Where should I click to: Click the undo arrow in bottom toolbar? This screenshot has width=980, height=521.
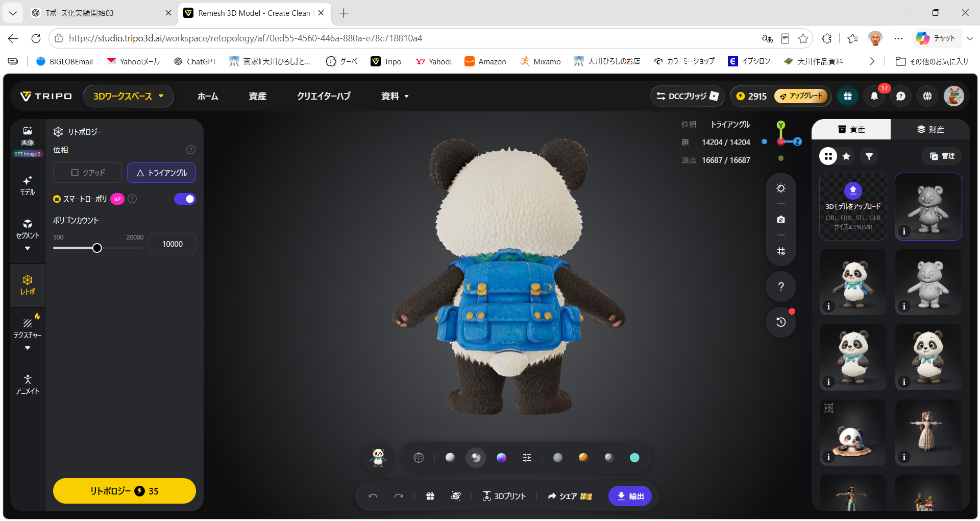(x=373, y=496)
